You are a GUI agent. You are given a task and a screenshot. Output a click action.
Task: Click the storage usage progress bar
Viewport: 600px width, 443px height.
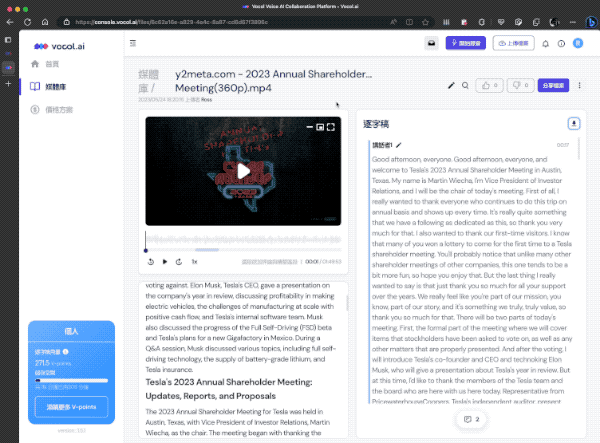pos(72,380)
